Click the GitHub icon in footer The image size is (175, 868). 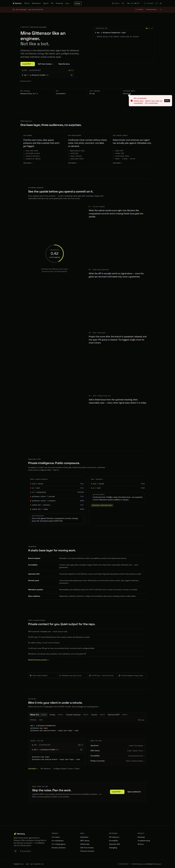(16, 851)
